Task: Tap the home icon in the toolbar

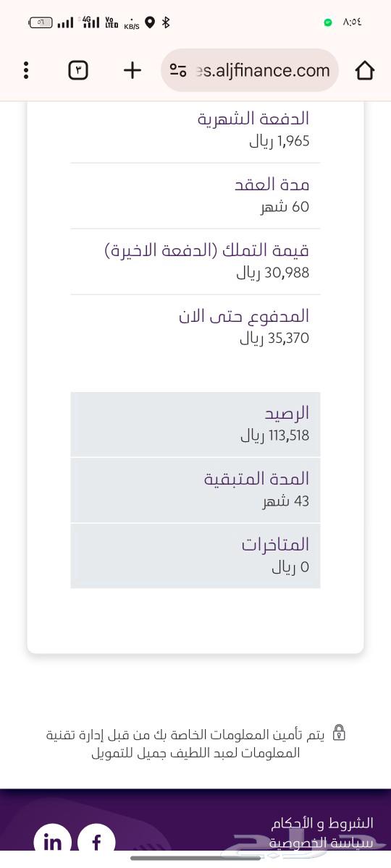Action: coord(365,70)
